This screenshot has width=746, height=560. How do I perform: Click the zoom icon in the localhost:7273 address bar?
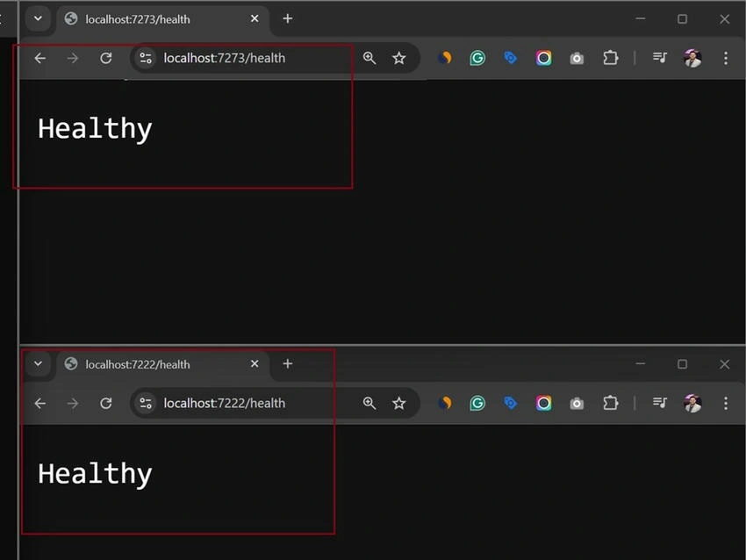(x=369, y=58)
